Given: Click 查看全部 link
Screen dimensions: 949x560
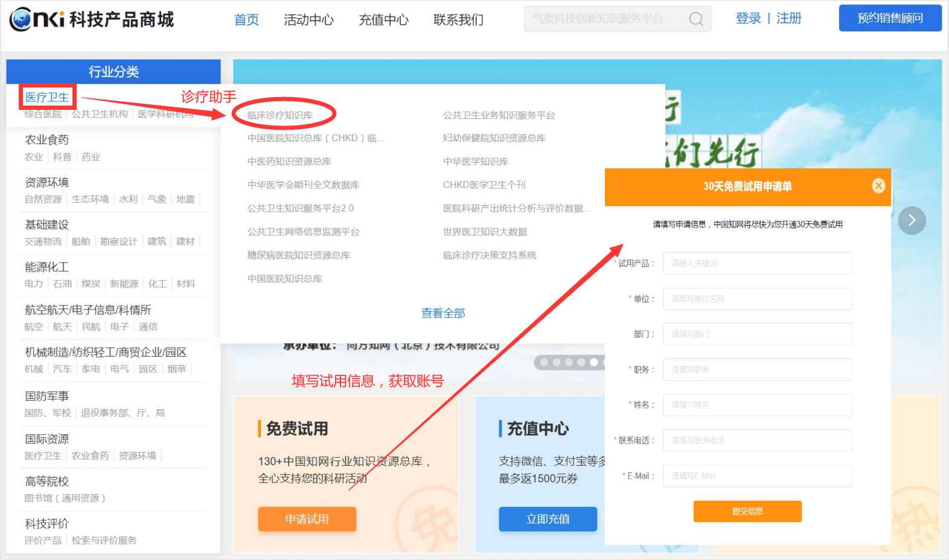Looking at the screenshot, I should [443, 313].
